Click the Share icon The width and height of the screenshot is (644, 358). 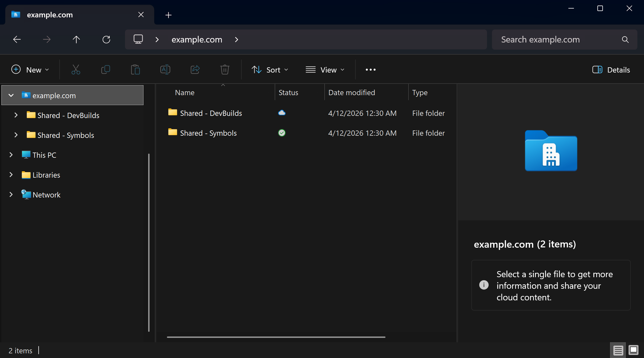[x=195, y=70]
